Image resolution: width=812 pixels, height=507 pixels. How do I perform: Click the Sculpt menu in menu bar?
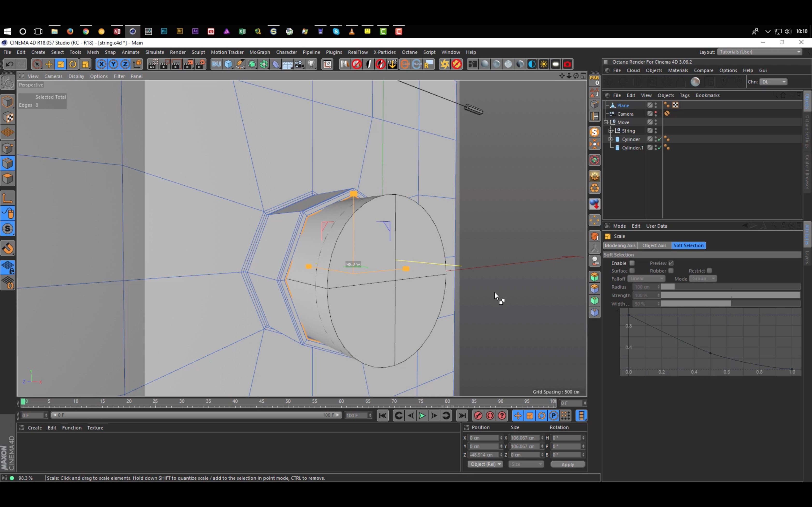[x=198, y=52]
